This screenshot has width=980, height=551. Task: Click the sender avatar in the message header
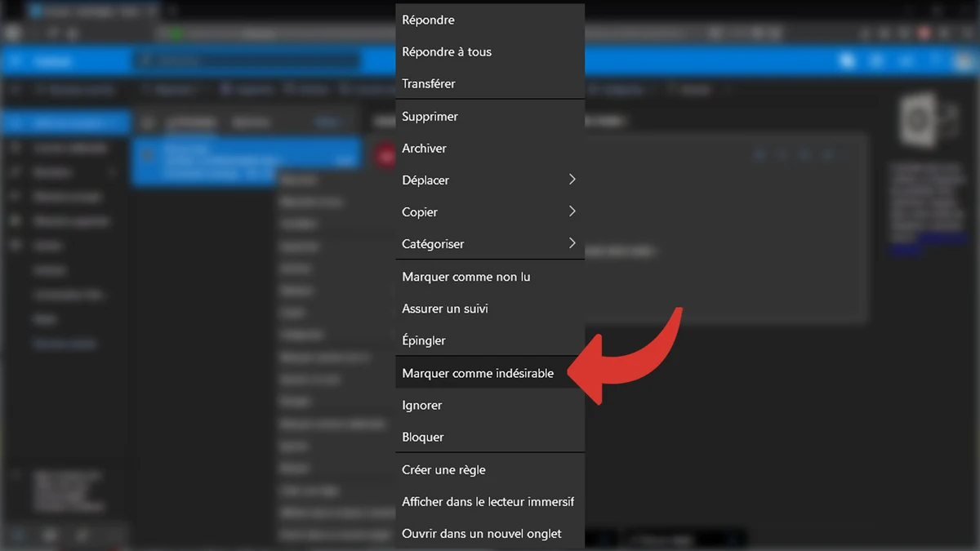pos(384,155)
